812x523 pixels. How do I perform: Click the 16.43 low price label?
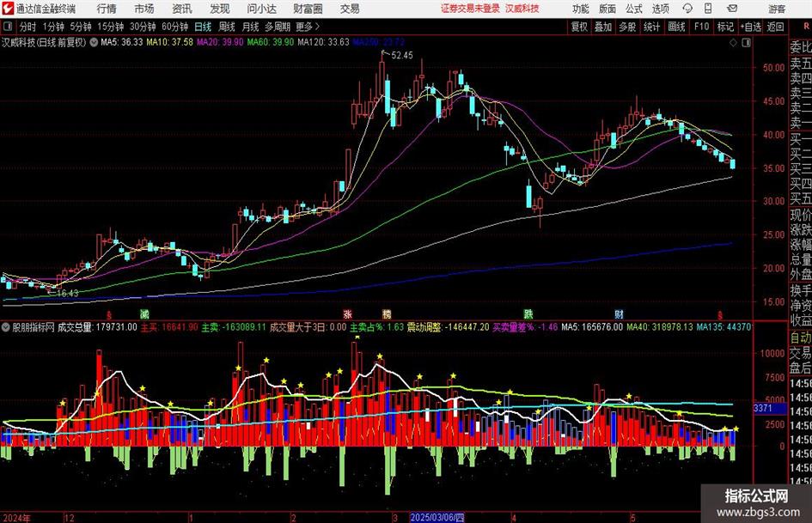67,293
